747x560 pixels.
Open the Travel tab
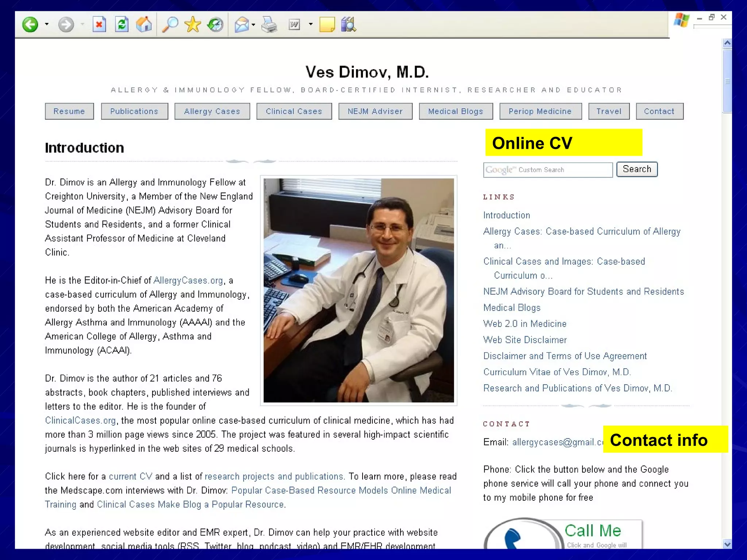(x=609, y=111)
